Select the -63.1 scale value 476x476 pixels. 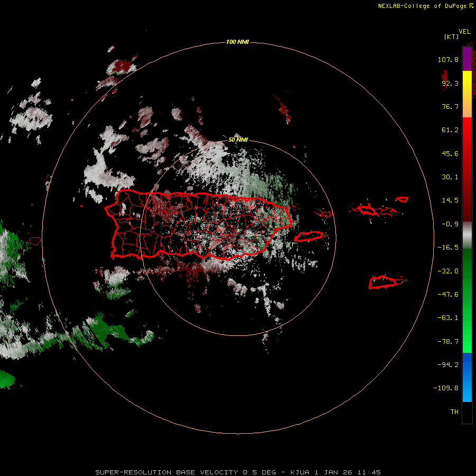448,318
